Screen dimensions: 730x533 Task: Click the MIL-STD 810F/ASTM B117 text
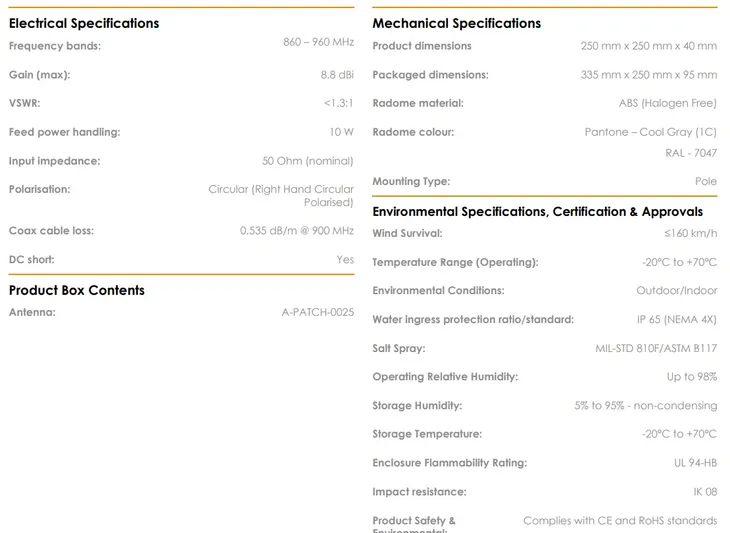pyautogui.click(x=656, y=349)
